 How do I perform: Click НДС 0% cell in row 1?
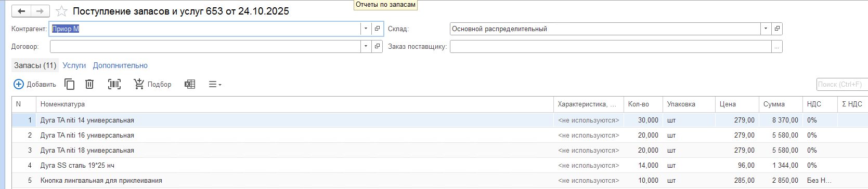[820, 120]
